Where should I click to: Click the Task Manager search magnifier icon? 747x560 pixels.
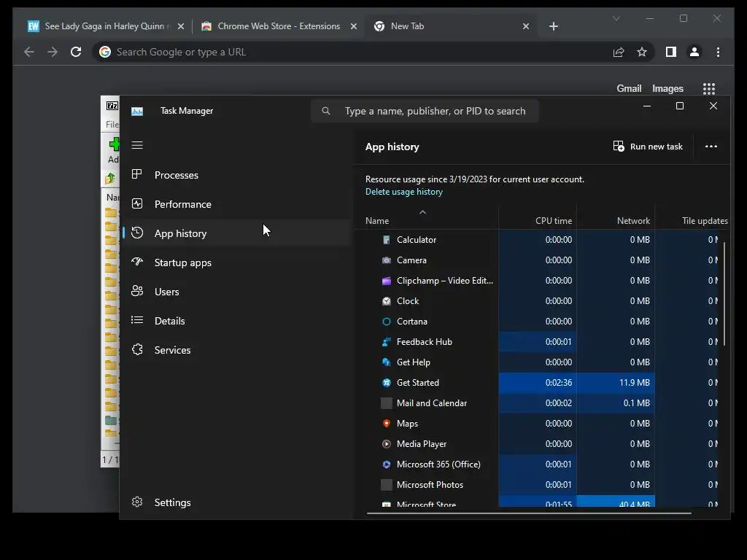coord(326,111)
